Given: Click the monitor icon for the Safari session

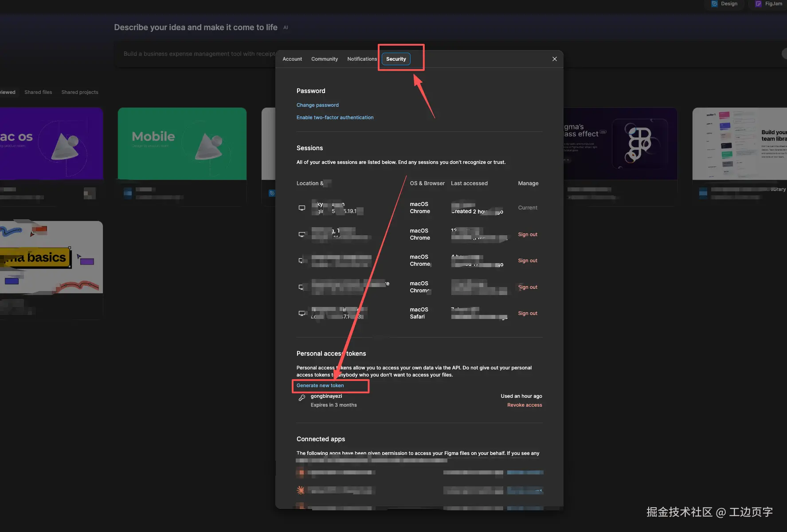Looking at the screenshot, I should pos(302,313).
